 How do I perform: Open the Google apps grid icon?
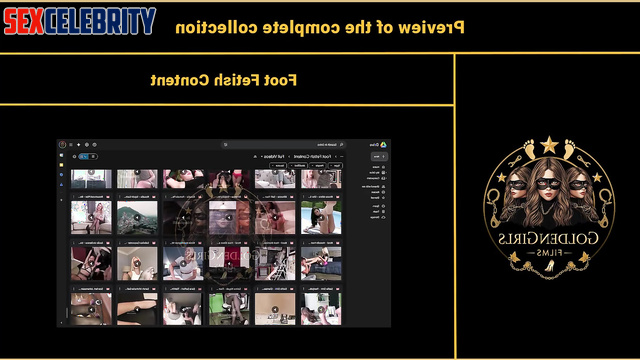click(71, 144)
